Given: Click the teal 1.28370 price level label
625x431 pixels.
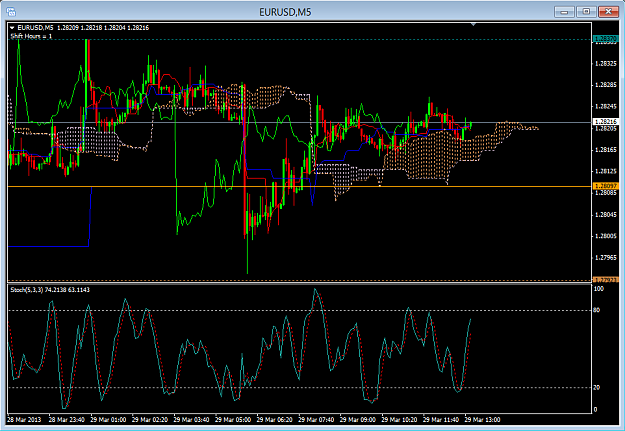Looking at the screenshot, I should pyautogui.click(x=605, y=39).
